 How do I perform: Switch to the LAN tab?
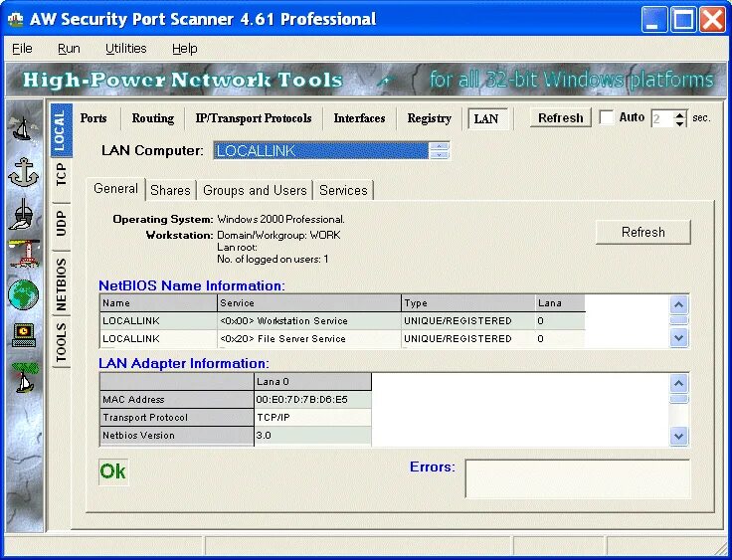[486, 118]
